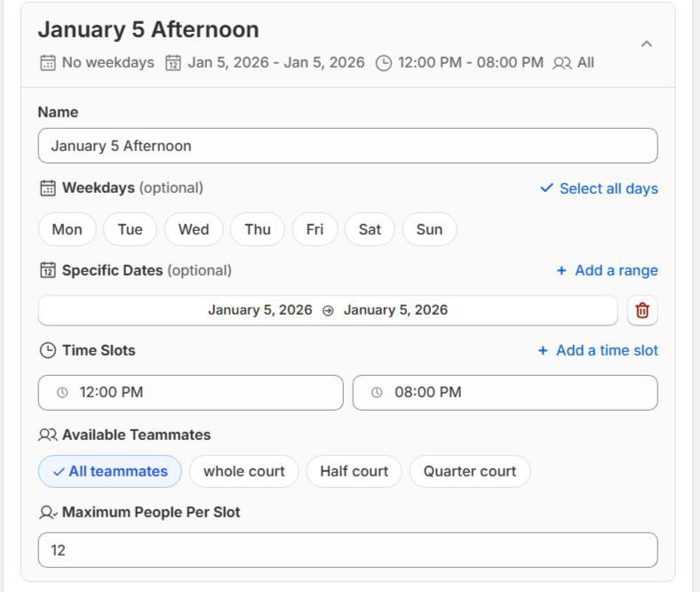Deselect the All teammates chip
This screenshot has width=700, height=592.
tap(109, 471)
